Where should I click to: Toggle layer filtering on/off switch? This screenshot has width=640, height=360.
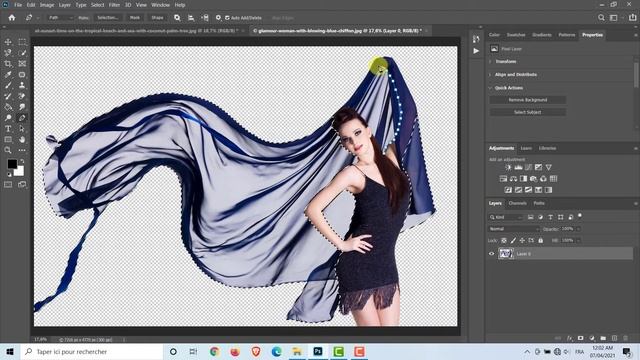tap(580, 216)
